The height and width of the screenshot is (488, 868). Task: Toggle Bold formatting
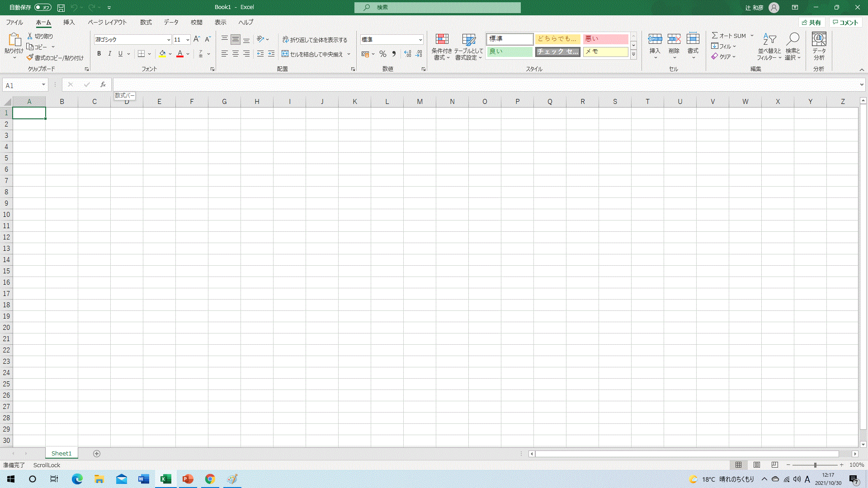[99, 54]
